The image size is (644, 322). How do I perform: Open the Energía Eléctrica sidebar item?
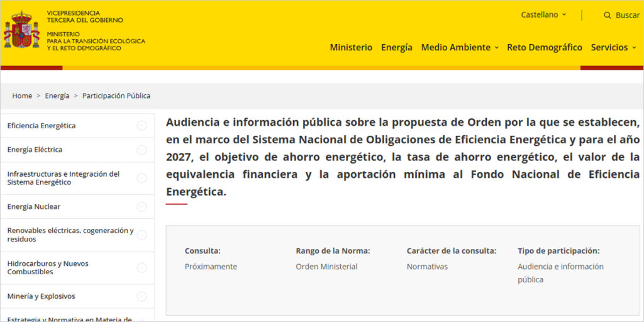pyautogui.click(x=35, y=150)
